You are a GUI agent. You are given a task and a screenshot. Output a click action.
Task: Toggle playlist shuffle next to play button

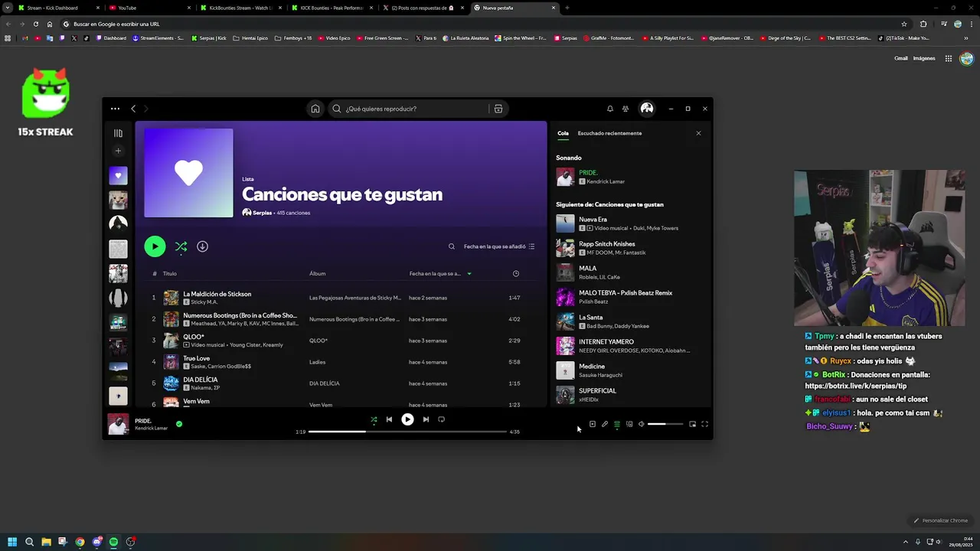[x=181, y=246]
